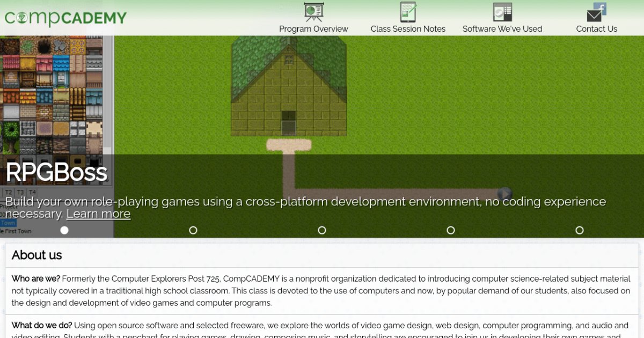Switch to the second slide indicator dot

click(x=193, y=230)
